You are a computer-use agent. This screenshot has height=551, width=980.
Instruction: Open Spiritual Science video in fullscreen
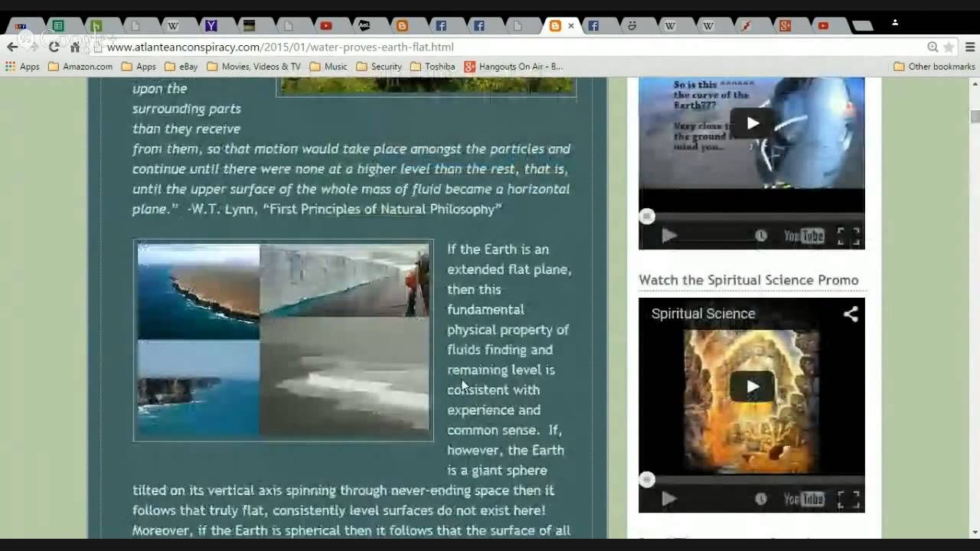pyautogui.click(x=848, y=499)
